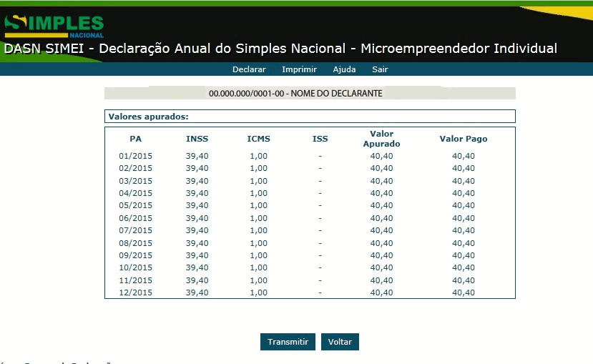
Task: Click the ICMS column header
Action: pyautogui.click(x=258, y=139)
